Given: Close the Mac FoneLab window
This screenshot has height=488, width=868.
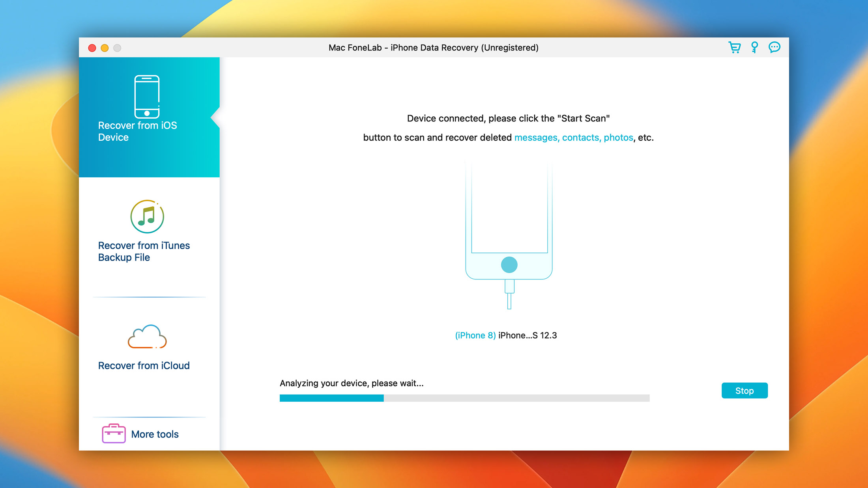Looking at the screenshot, I should [x=92, y=48].
